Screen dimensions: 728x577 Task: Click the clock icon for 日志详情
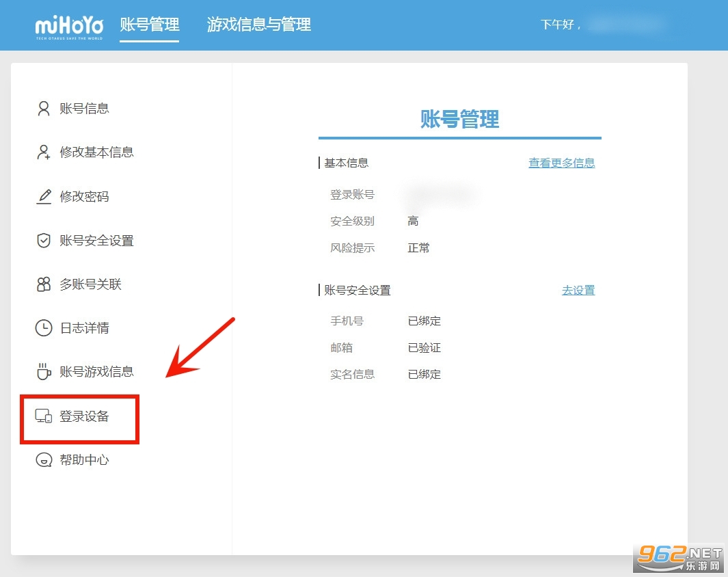coord(44,328)
